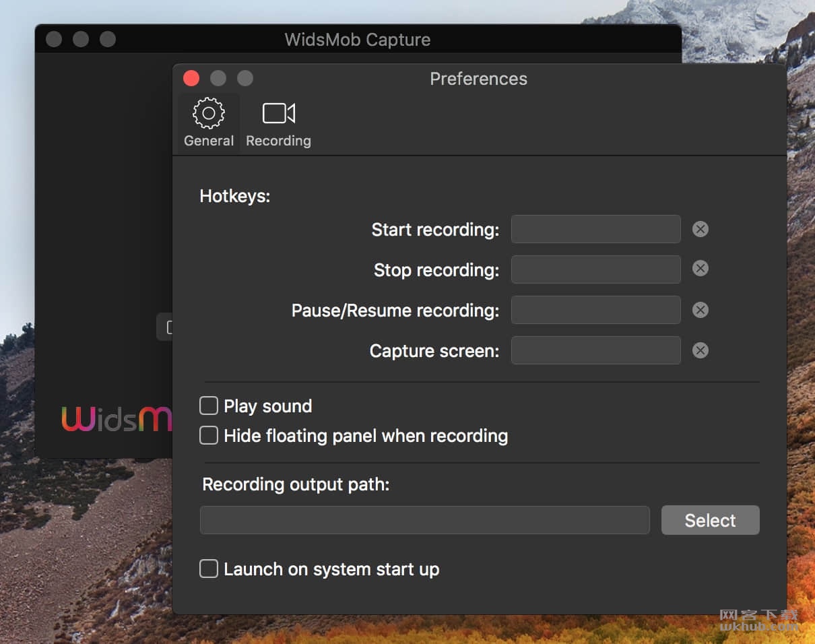
Task: Enable Hide floating panel when recording
Action: tap(209, 435)
